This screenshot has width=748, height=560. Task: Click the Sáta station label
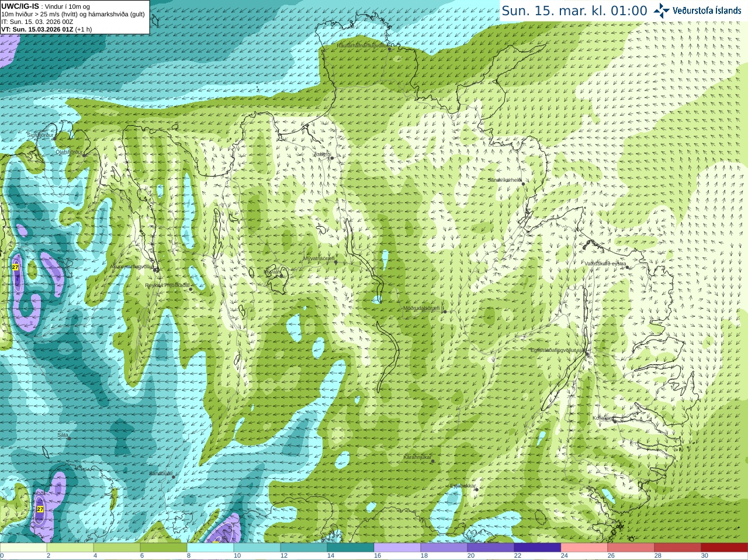[63, 435]
